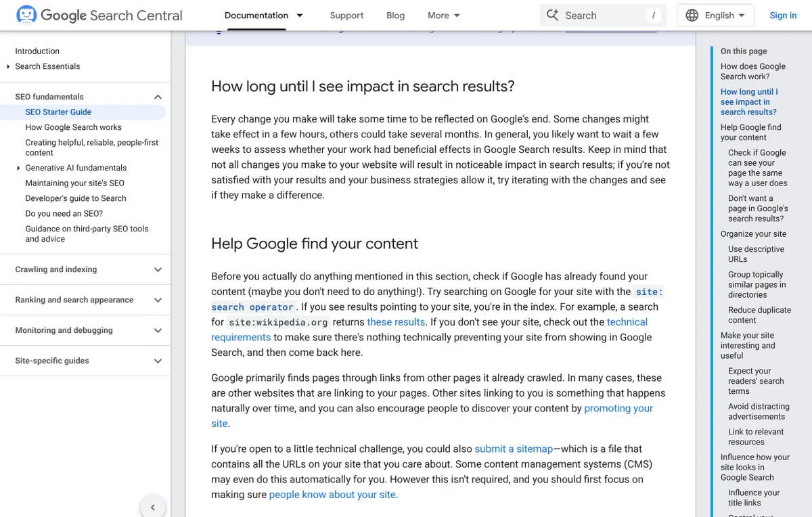
Task: Jump to 'Don't want a page in Google's search results?'
Action: 758,208
